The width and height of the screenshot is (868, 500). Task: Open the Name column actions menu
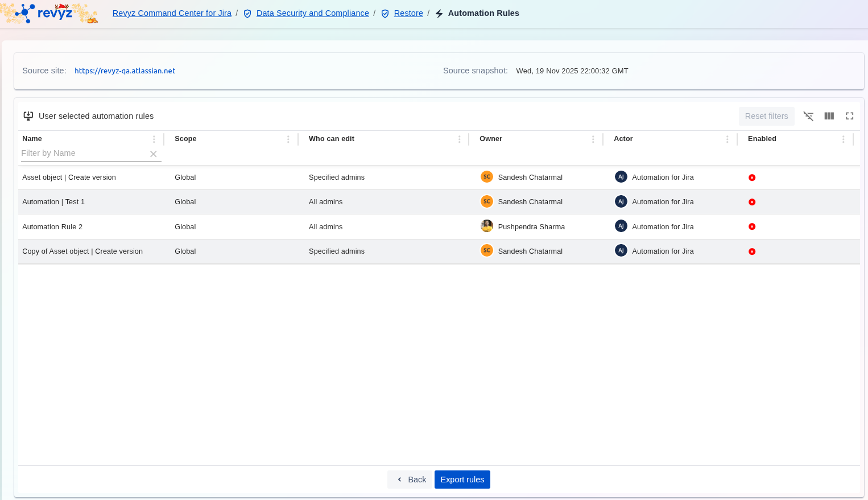click(154, 139)
